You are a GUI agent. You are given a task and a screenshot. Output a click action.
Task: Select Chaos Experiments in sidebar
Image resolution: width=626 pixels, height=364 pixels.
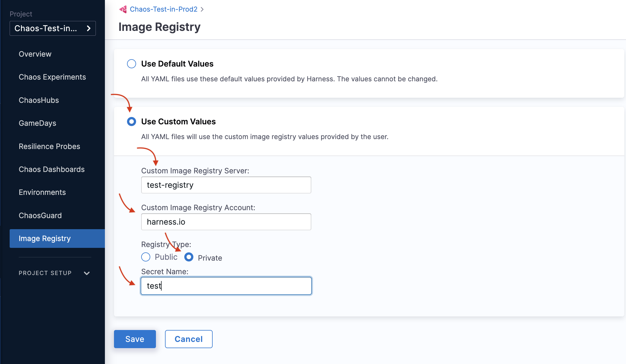(x=52, y=77)
